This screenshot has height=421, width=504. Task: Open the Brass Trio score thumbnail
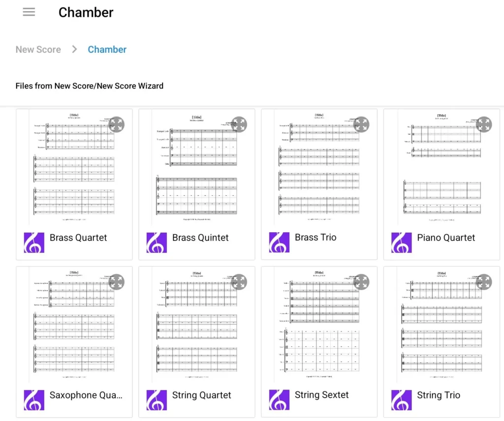pyautogui.click(x=319, y=167)
